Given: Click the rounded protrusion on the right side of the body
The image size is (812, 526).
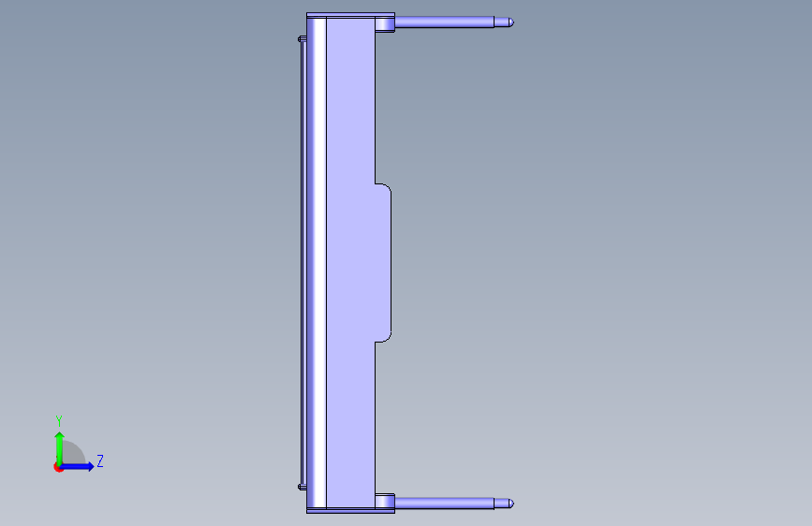Looking at the screenshot, I should [383, 263].
